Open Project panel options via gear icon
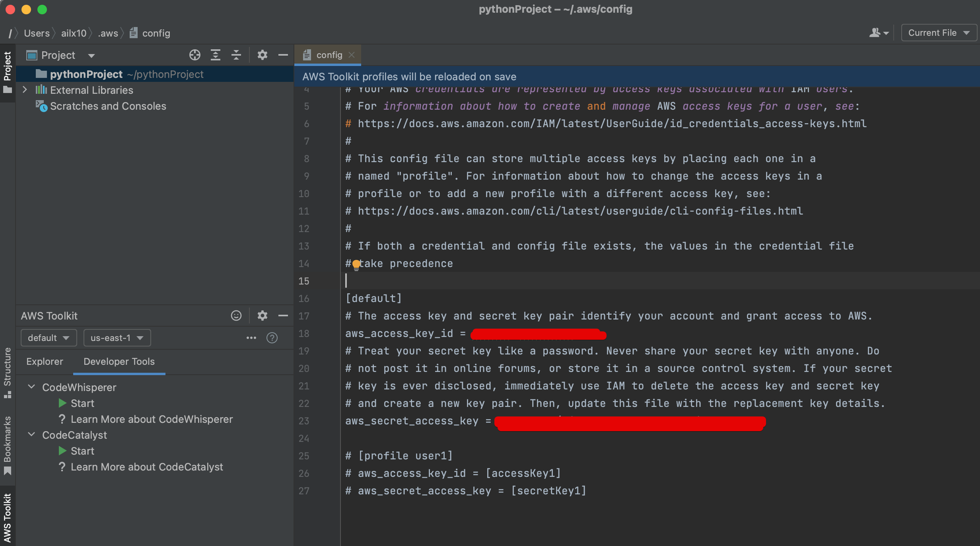The image size is (980, 546). 262,55
